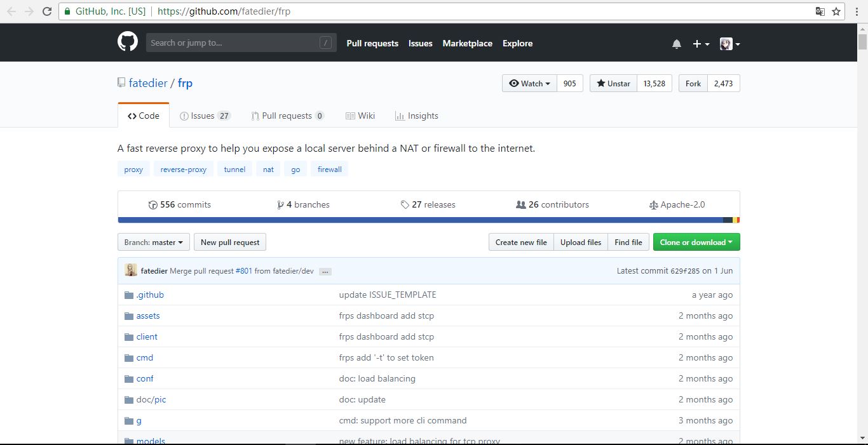The image size is (868, 445).
Task: Expand the Clone or download menu
Action: tap(696, 242)
